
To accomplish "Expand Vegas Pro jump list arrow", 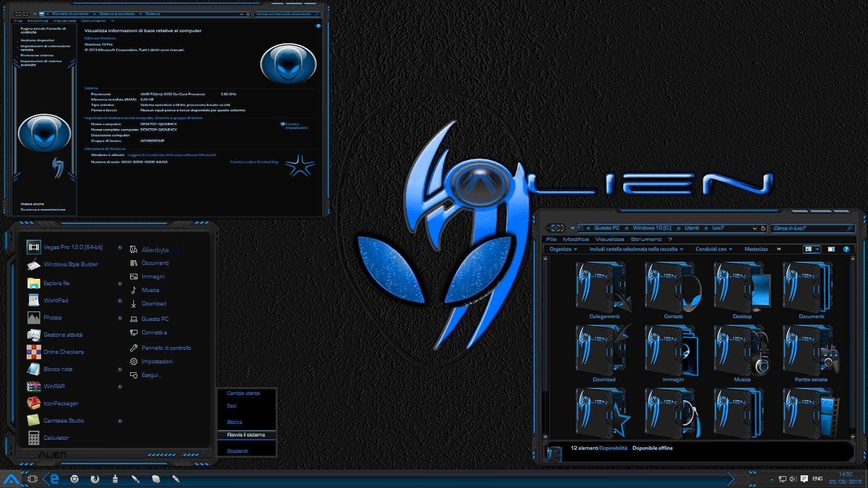I will point(120,247).
